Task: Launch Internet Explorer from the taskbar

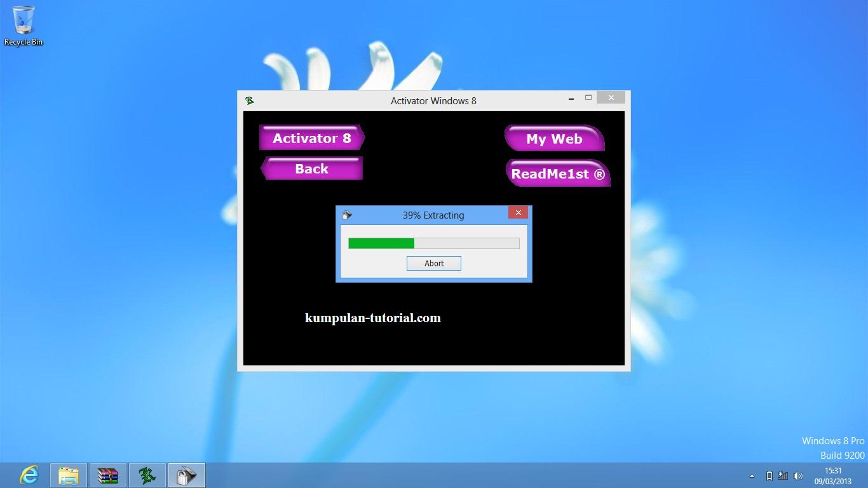Action: coord(29,475)
